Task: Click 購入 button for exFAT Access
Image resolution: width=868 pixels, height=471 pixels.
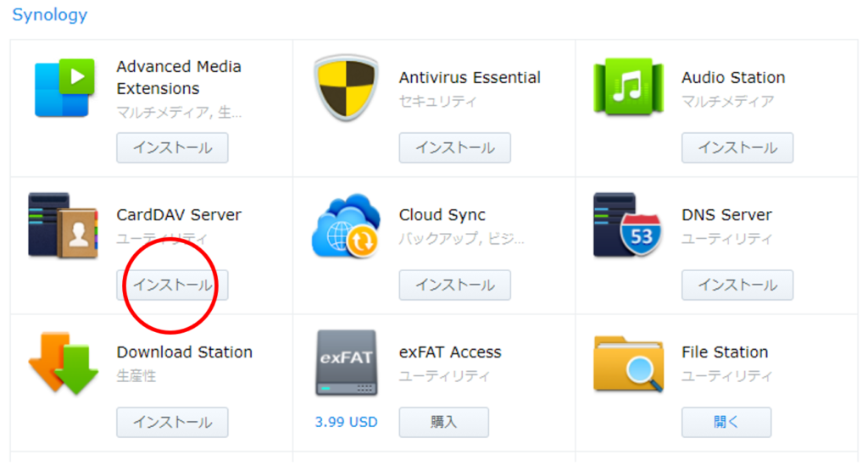Action: (444, 423)
